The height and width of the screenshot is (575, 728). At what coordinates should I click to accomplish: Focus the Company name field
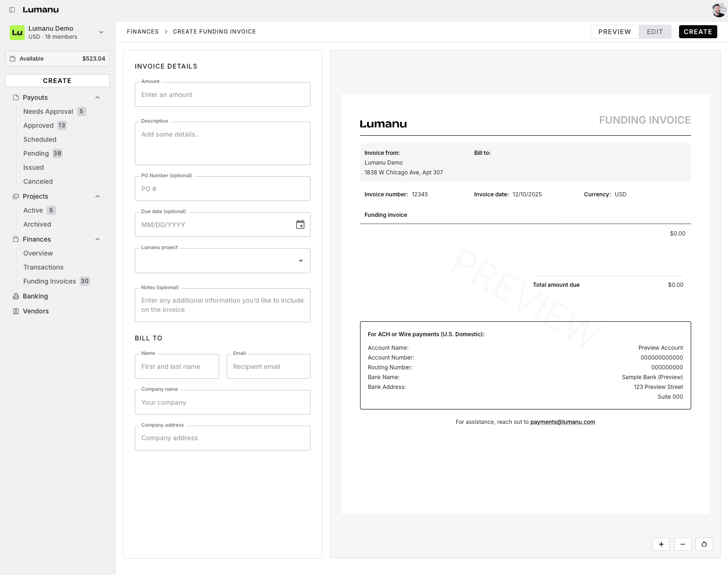pyautogui.click(x=222, y=402)
